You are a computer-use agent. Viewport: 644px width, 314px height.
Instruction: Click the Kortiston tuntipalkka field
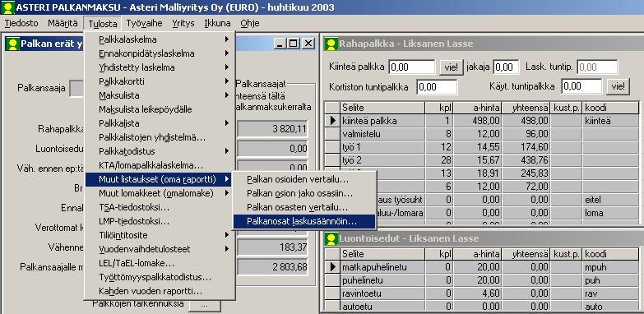[437, 87]
